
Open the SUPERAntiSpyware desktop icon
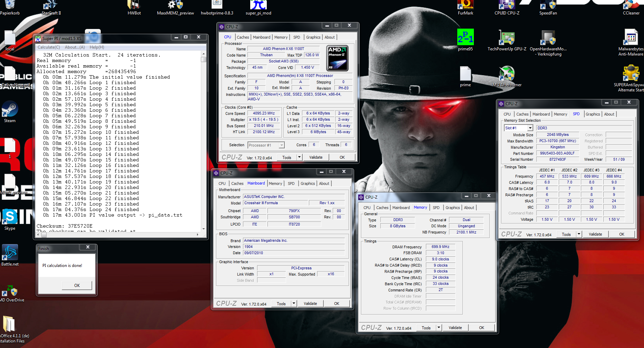[631, 79]
